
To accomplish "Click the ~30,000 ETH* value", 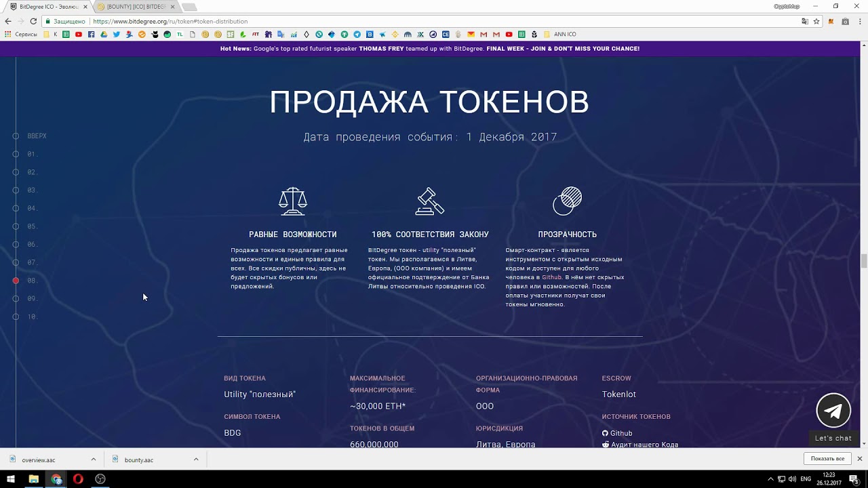I will click(378, 407).
